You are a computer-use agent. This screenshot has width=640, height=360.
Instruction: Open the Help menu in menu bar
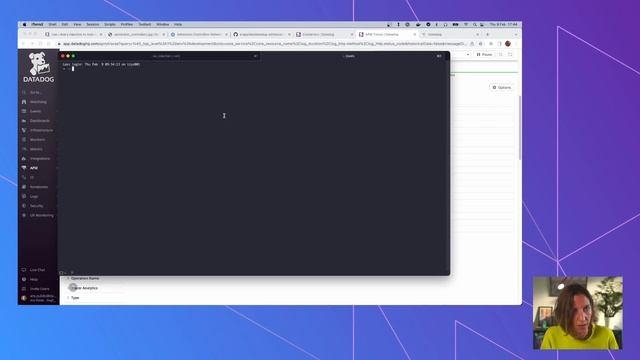pos(178,24)
